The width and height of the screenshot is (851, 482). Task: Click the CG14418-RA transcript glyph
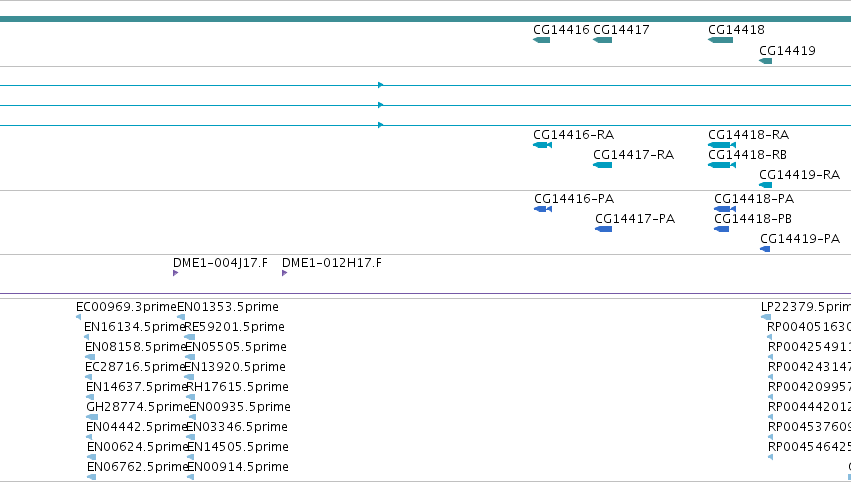[722, 145]
